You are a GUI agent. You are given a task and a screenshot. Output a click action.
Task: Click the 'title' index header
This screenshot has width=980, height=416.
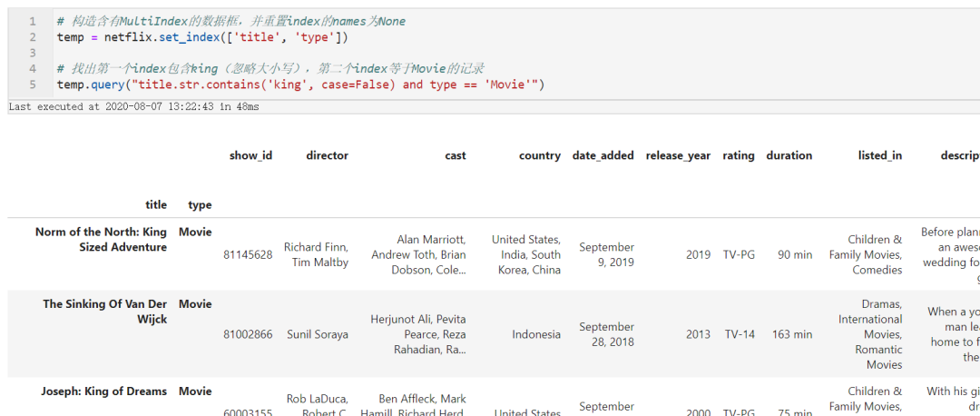point(156,204)
